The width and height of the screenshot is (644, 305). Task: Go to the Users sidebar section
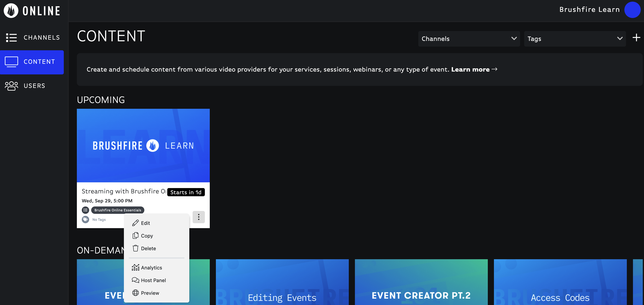tap(32, 86)
